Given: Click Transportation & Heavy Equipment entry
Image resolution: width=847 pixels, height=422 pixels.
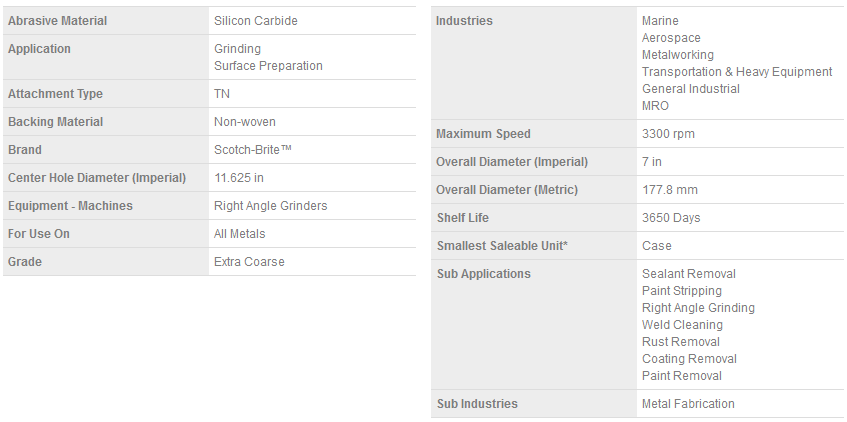Looking at the screenshot, I should point(737,72).
